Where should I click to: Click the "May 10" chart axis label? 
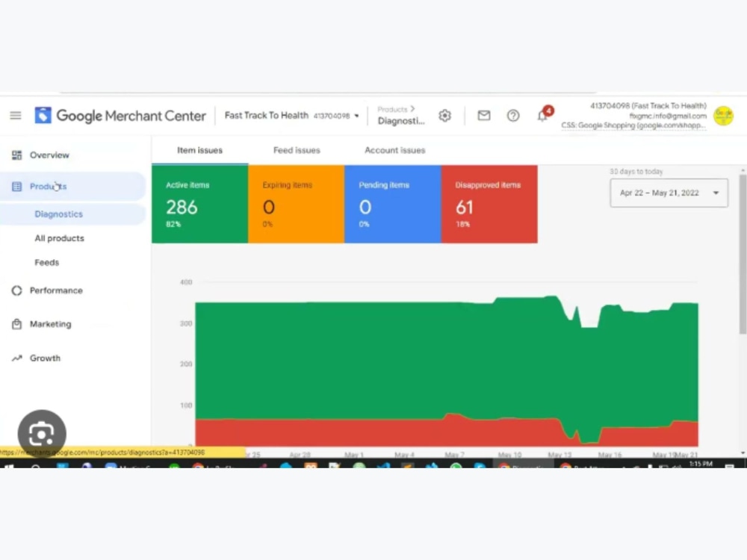point(509,455)
